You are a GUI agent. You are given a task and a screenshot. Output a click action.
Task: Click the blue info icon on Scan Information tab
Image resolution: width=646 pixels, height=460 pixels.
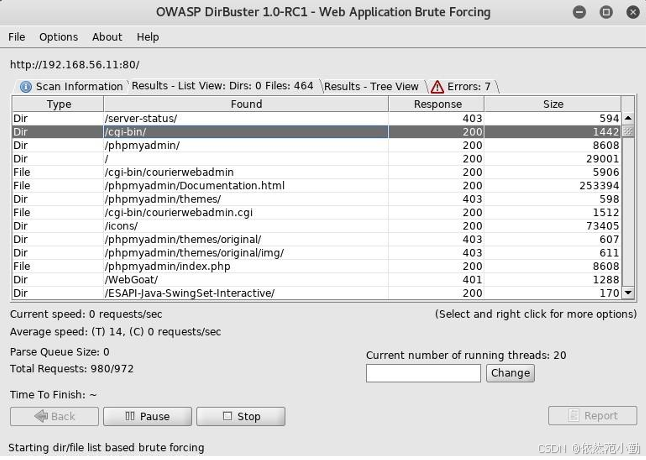pyautogui.click(x=26, y=87)
